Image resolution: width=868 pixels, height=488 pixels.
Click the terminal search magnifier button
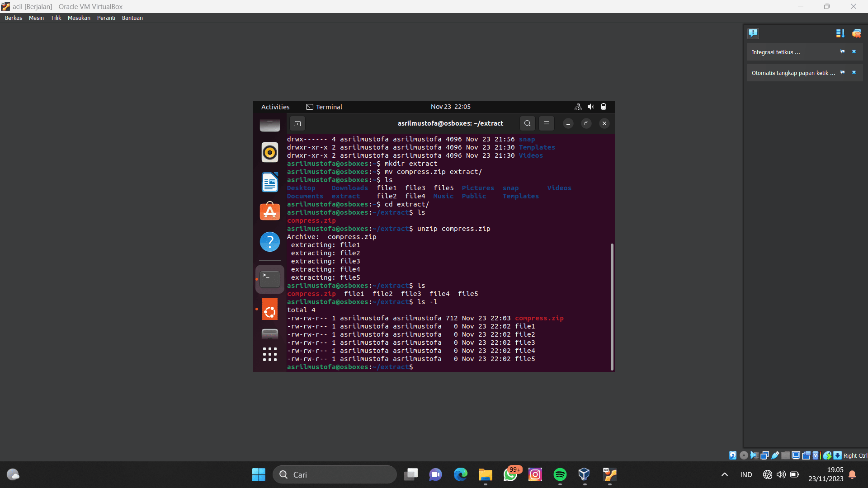pos(527,123)
